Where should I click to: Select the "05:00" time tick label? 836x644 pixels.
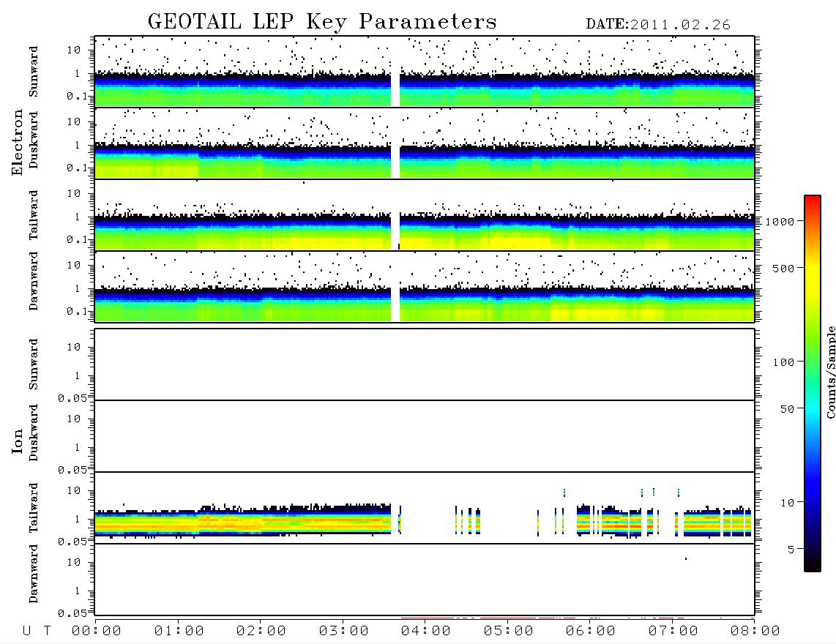509,632
